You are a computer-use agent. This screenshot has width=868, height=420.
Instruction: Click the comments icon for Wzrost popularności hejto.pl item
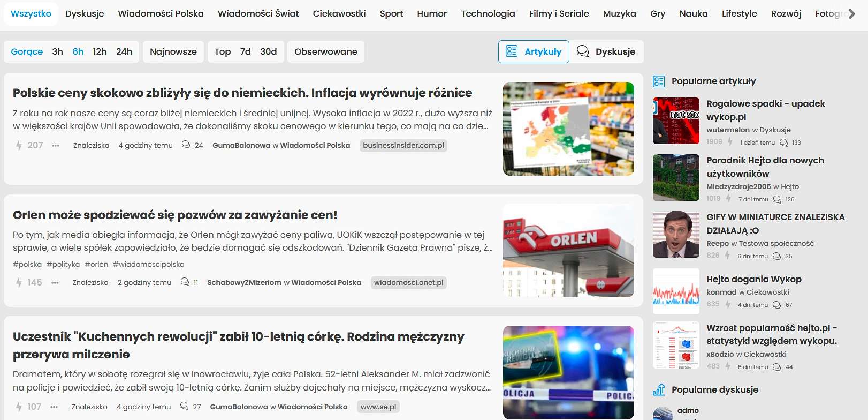pos(777,367)
